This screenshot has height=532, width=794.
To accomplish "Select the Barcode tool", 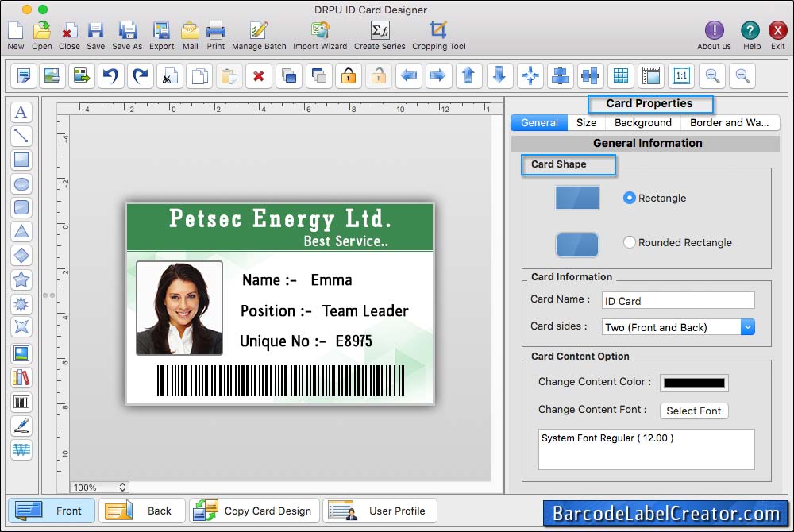I will coord(21,403).
